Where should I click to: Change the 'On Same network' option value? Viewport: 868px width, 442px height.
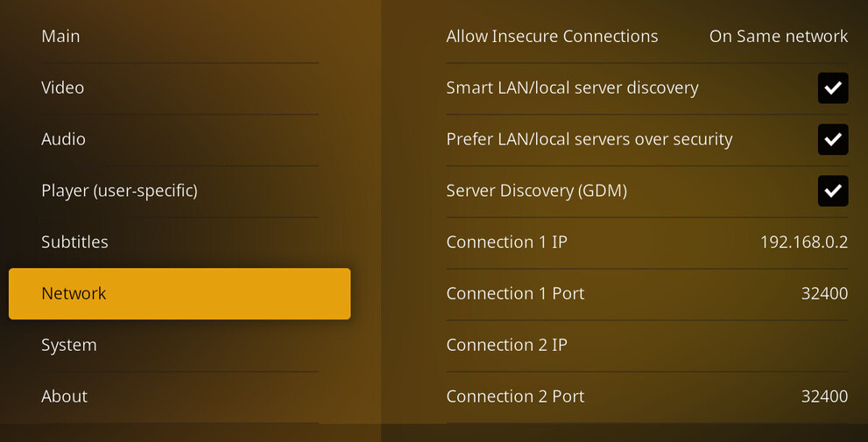point(778,36)
